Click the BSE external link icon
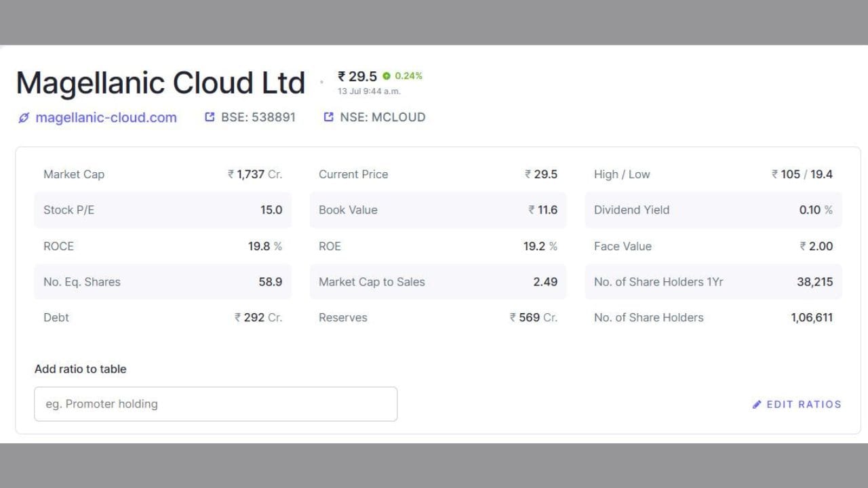 click(210, 117)
